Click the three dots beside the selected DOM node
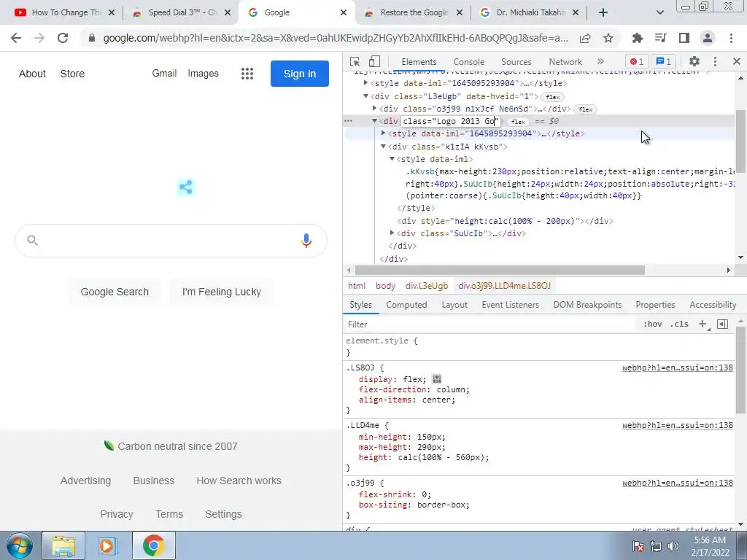Screen dimensions: 747x560 [x=348, y=121]
